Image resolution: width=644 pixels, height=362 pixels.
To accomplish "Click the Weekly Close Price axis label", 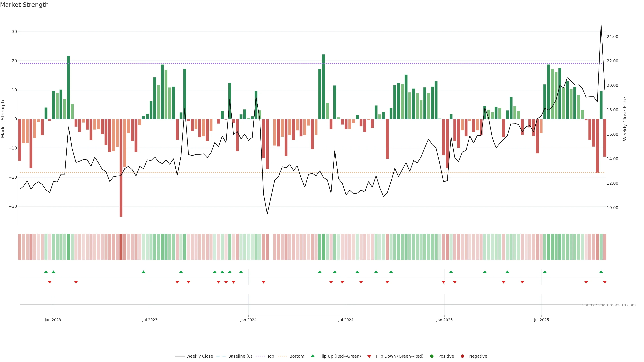I will [x=625, y=119].
